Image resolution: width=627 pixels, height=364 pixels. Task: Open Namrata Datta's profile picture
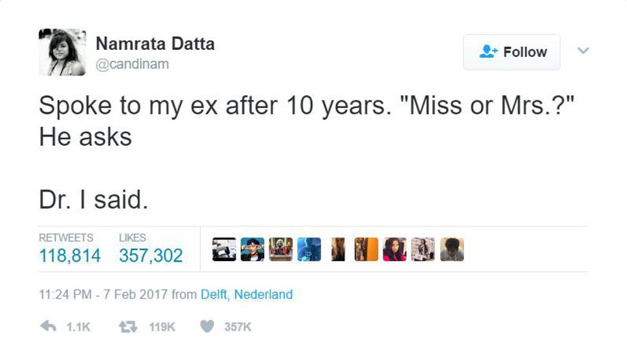(62, 52)
